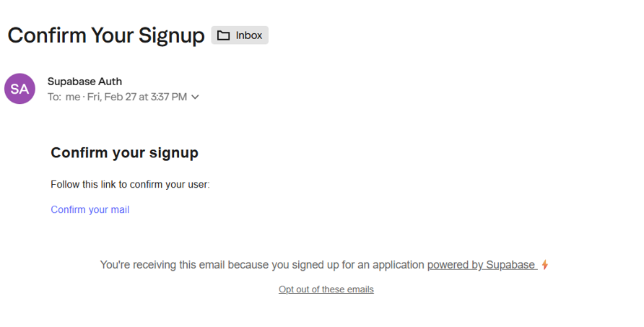Click the email subject 'Confirm Your Signup'

point(106,35)
